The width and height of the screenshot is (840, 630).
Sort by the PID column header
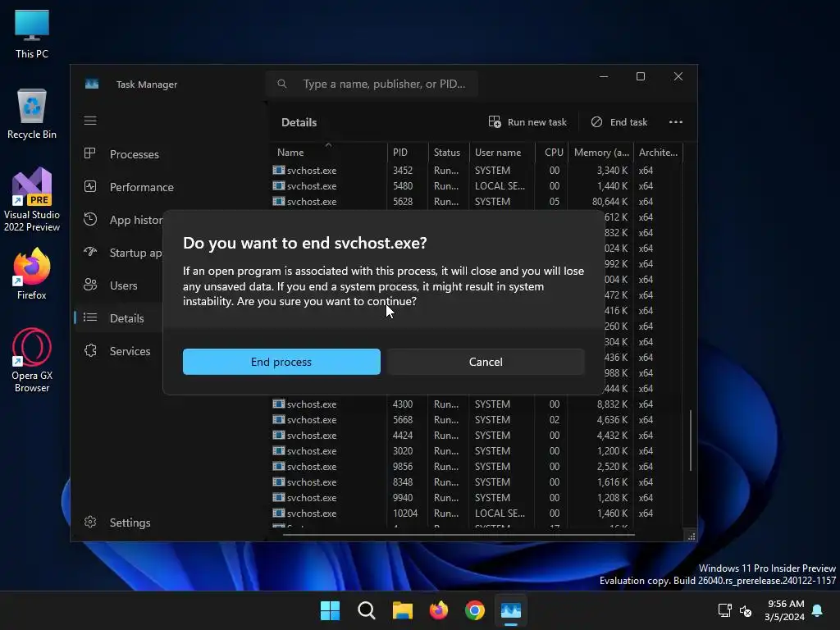pyautogui.click(x=407, y=152)
